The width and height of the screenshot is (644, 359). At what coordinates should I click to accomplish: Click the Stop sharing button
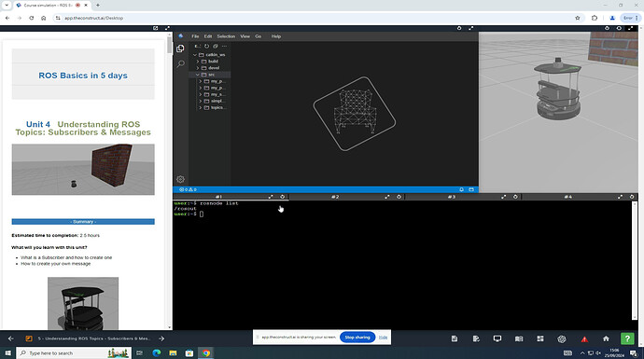[357, 338]
